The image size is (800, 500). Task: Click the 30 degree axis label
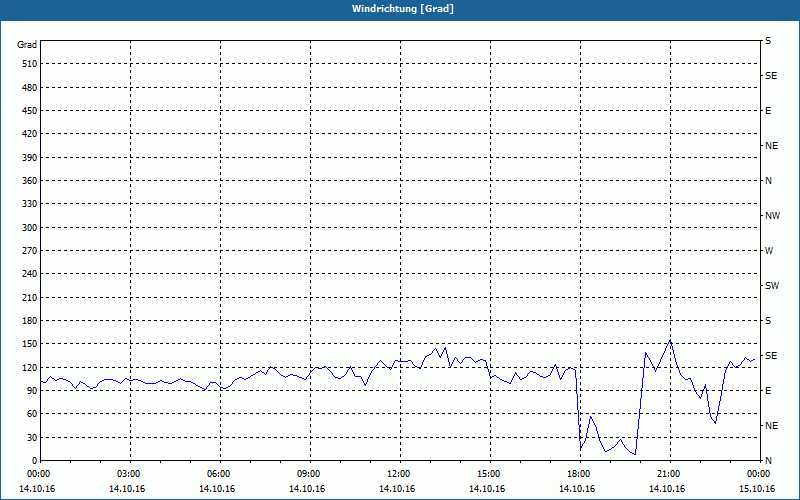[32, 437]
